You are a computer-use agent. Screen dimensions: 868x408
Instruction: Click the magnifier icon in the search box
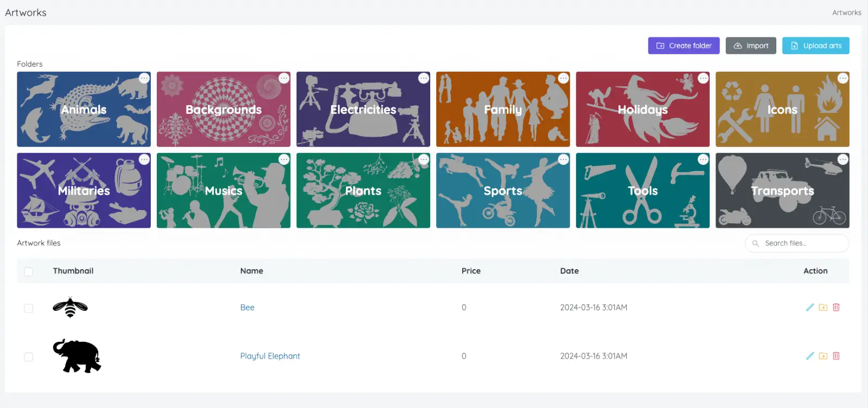point(755,244)
